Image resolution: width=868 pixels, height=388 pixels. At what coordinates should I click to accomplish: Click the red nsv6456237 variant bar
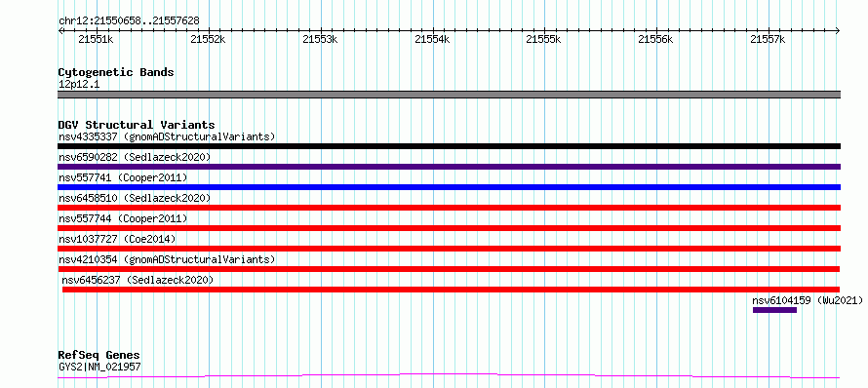(452, 290)
